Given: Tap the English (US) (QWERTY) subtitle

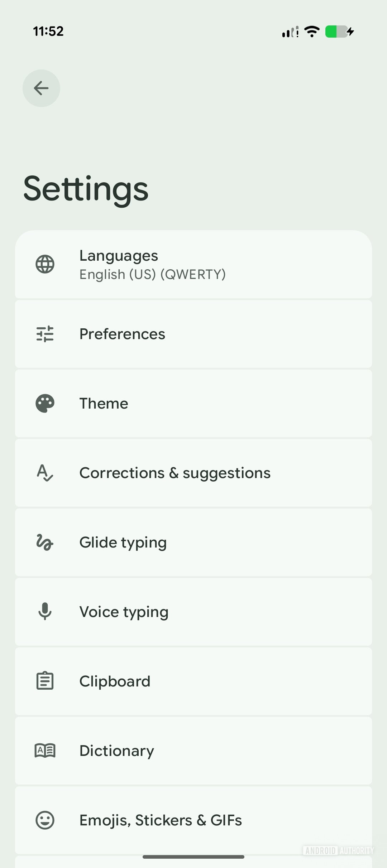Looking at the screenshot, I should 153,275.
